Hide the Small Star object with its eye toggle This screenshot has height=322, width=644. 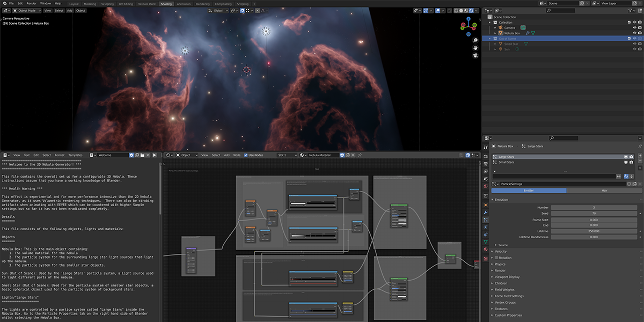[x=634, y=44]
